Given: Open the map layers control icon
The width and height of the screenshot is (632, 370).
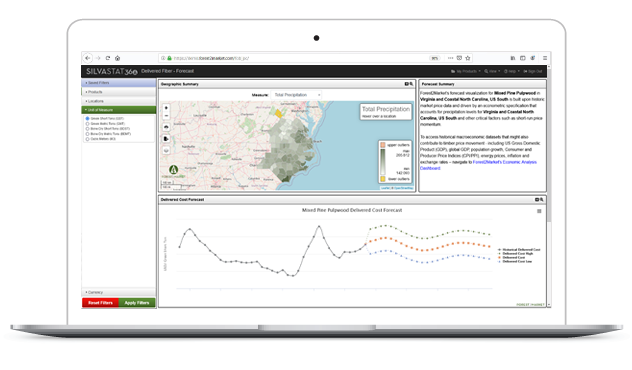Looking at the screenshot, I should [x=166, y=150].
